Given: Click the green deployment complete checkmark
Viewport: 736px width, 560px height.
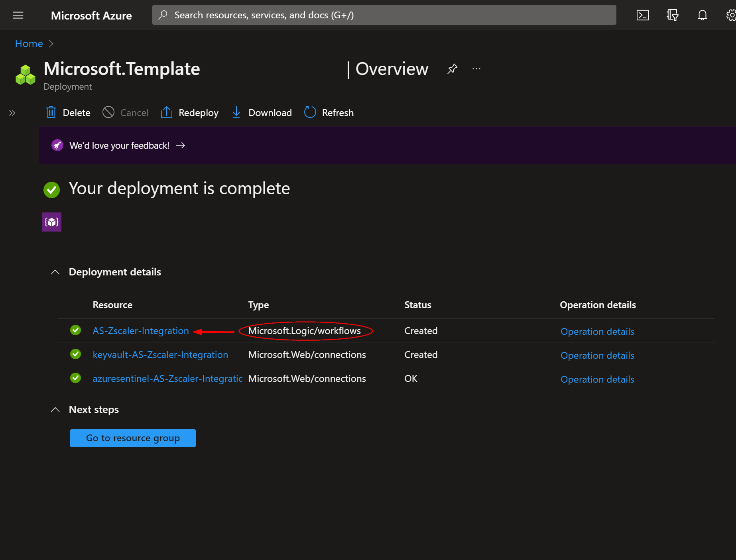Looking at the screenshot, I should (51, 190).
